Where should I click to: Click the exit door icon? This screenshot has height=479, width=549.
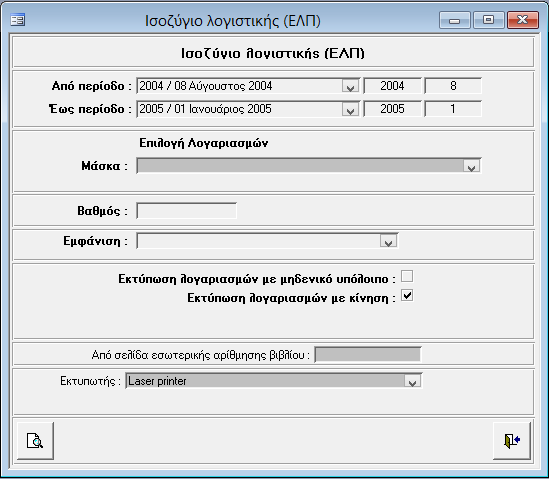click(512, 440)
